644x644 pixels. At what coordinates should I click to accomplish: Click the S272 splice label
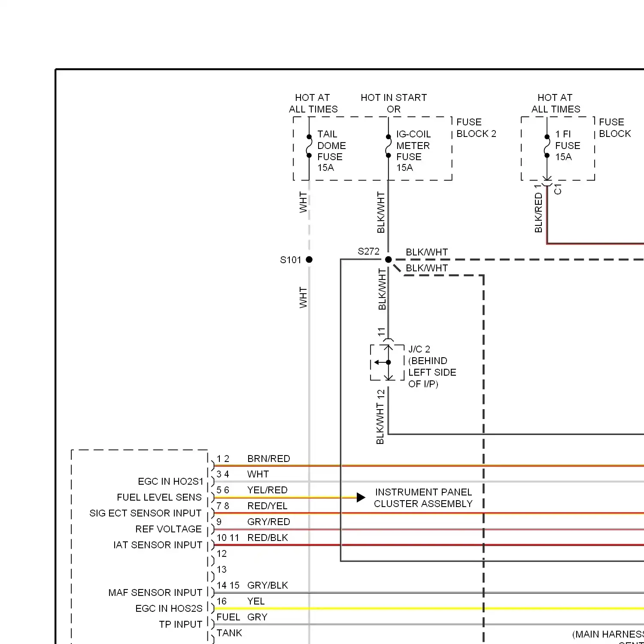pyautogui.click(x=368, y=252)
